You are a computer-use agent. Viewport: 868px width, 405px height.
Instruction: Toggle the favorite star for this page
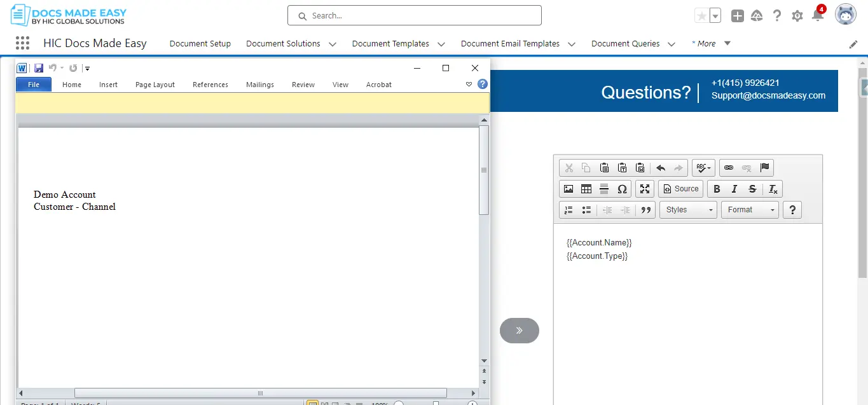point(702,16)
